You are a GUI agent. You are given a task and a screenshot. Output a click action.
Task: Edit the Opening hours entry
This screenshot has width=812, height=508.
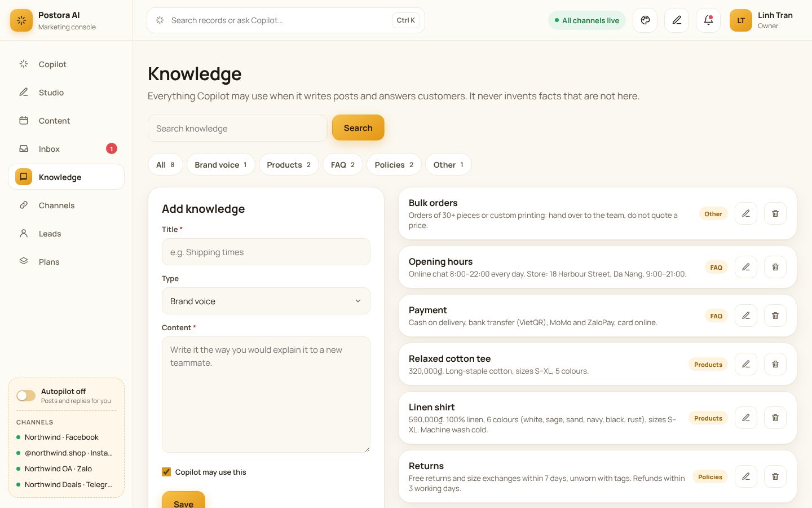[745, 267]
